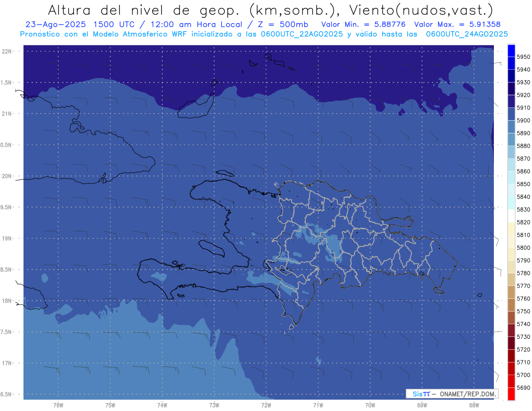Click the "17N" latitude label
The image size is (532, 411).
(x=8, y=363)
